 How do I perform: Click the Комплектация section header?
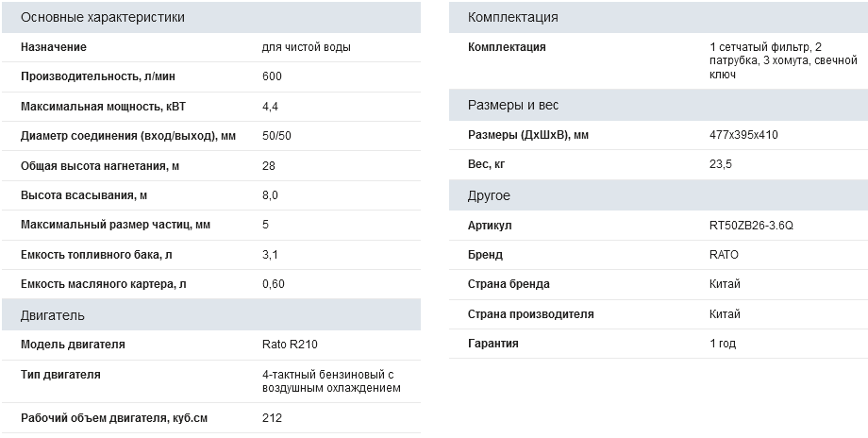512,17
